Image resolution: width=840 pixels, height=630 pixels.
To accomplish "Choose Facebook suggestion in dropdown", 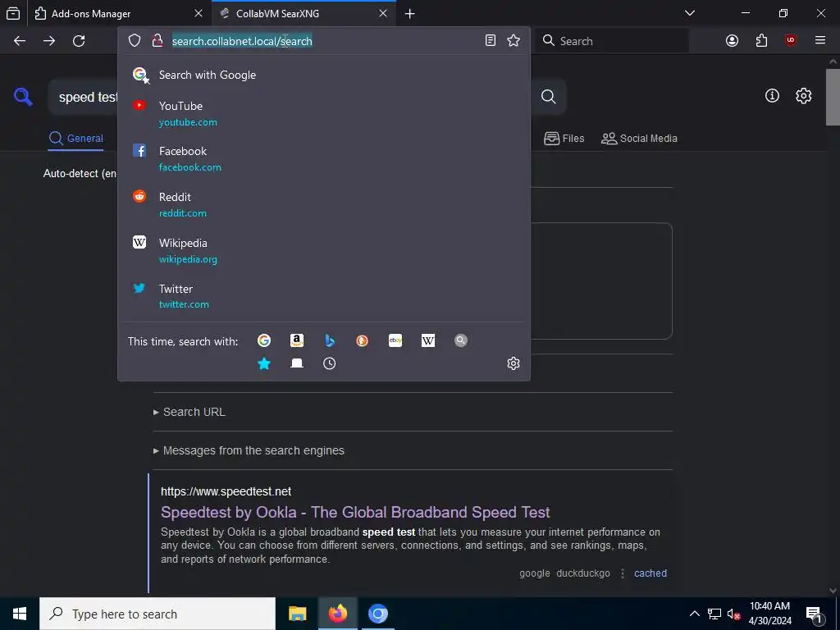I will [324, 158].
